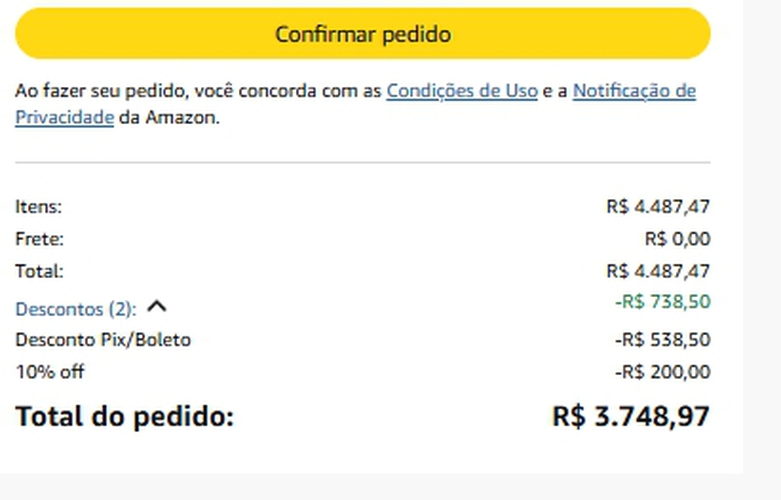Click the yellow Confirmar pedido button
This screenshot has height=500, width=781.
pyautogui.click(x=362, y=34)
